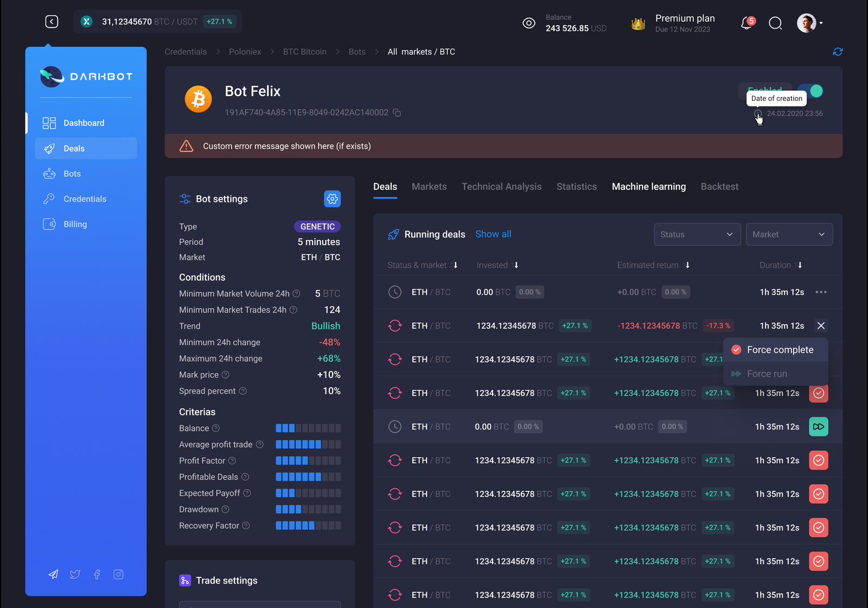Open the notifications bell
Screen dimensions: 868x608
click(x=747, y=23)
